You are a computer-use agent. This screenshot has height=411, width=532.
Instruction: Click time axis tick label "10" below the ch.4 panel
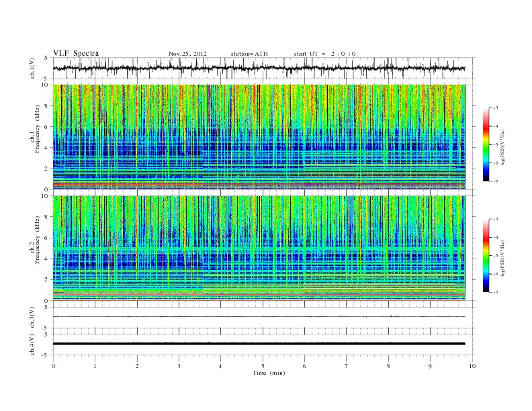coord(472,366)
